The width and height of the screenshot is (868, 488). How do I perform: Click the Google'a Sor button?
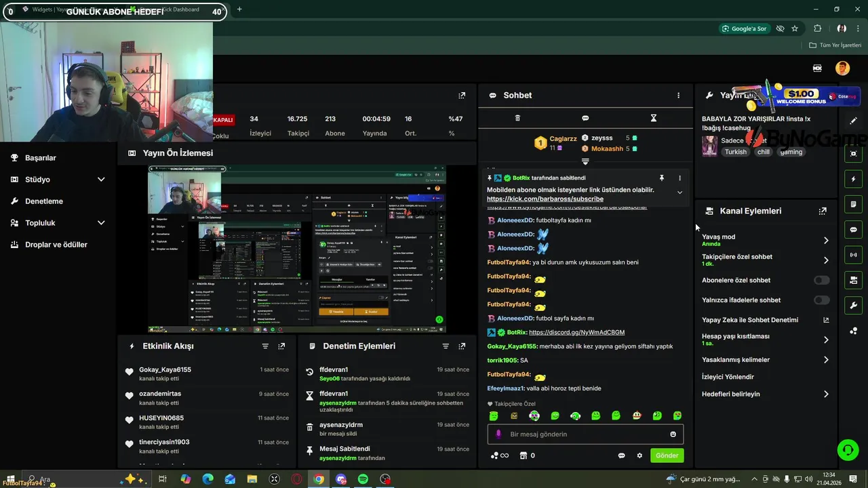745,28
